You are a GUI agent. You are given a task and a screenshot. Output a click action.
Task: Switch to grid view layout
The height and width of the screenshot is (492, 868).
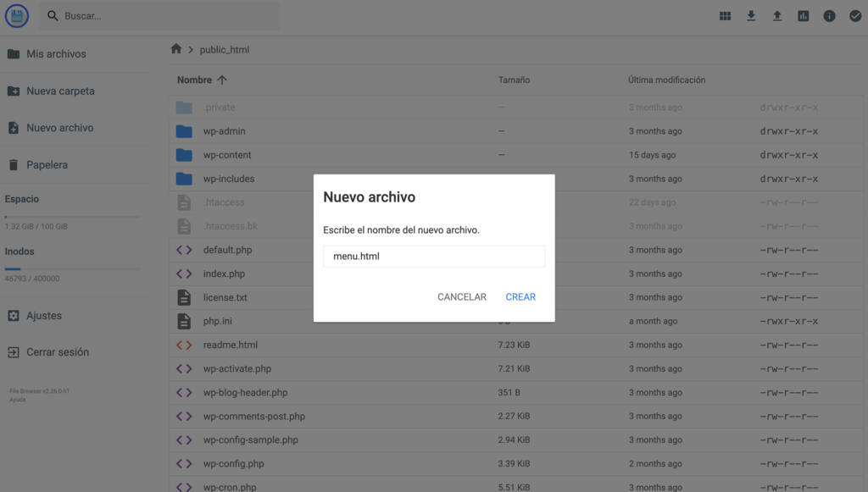click(725, 15)
